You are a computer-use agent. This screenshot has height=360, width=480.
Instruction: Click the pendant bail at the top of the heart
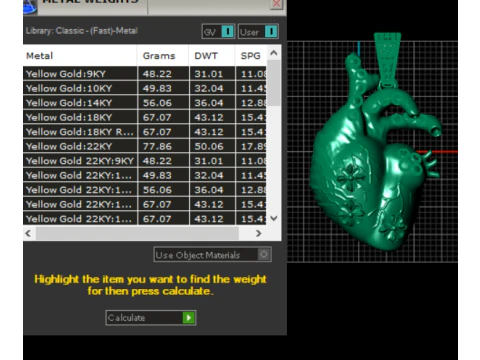[387, 59]
